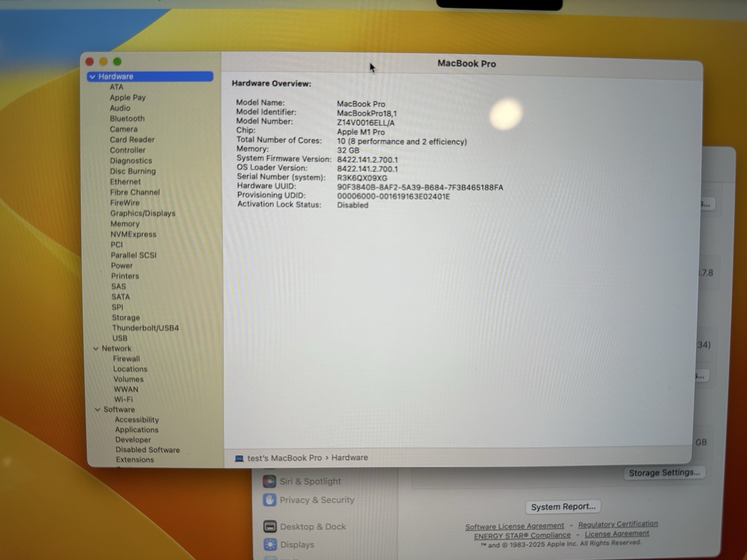Click the Displays sun icon in Settings

click(x=270, y=545)
